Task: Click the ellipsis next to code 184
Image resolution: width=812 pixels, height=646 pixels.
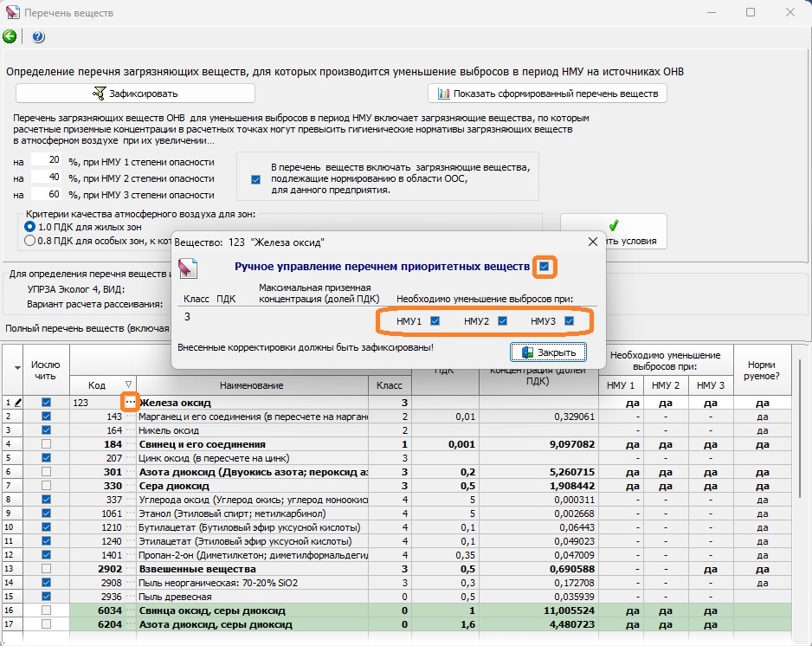Action: pyautogui.click(x=131, y=444)
